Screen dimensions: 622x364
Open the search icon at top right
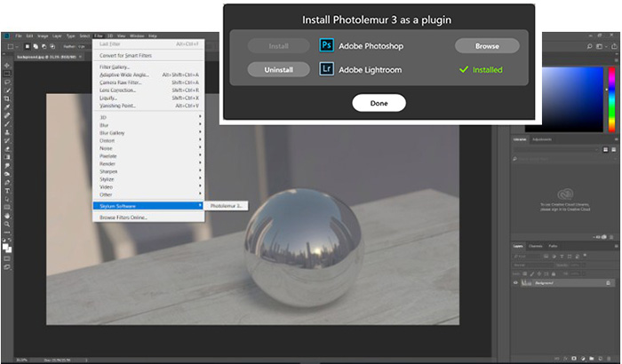(x=589, y=46)
